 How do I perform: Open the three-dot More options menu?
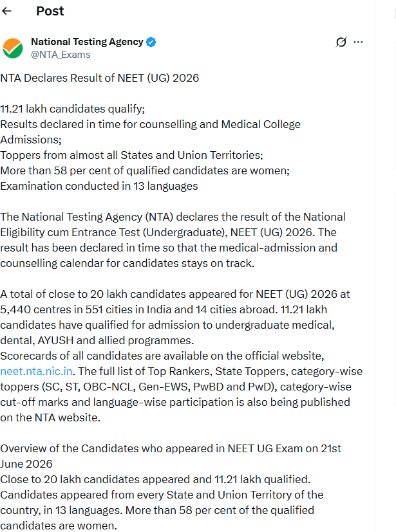[x=358, y=42]
